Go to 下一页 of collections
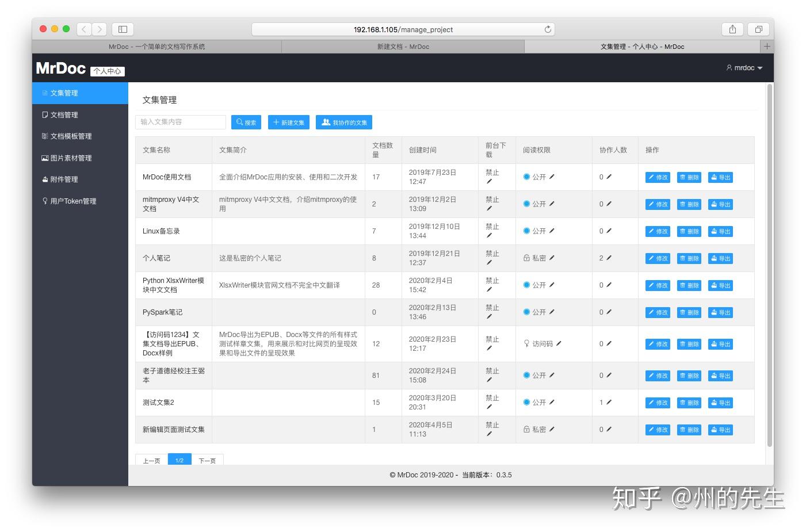 [x=207, y=460]
